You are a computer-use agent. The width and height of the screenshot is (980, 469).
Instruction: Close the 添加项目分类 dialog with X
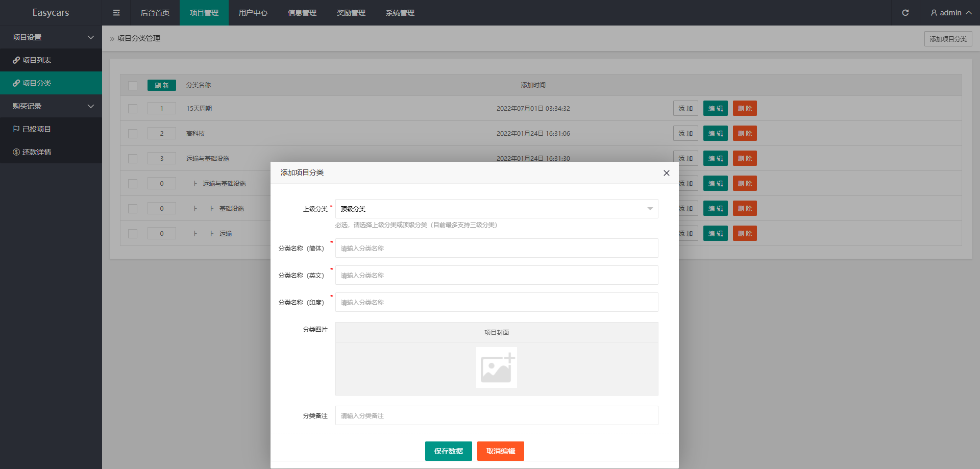coord(666,173)
